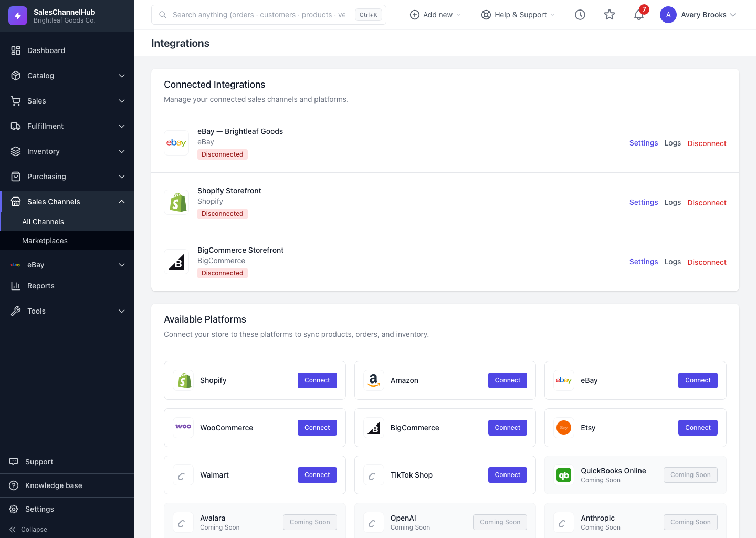The height and width of the screenshot is (538, 756).
Task: Expand the Sales menu chevron
Action: pyautogui.click(x=122, y=101)
